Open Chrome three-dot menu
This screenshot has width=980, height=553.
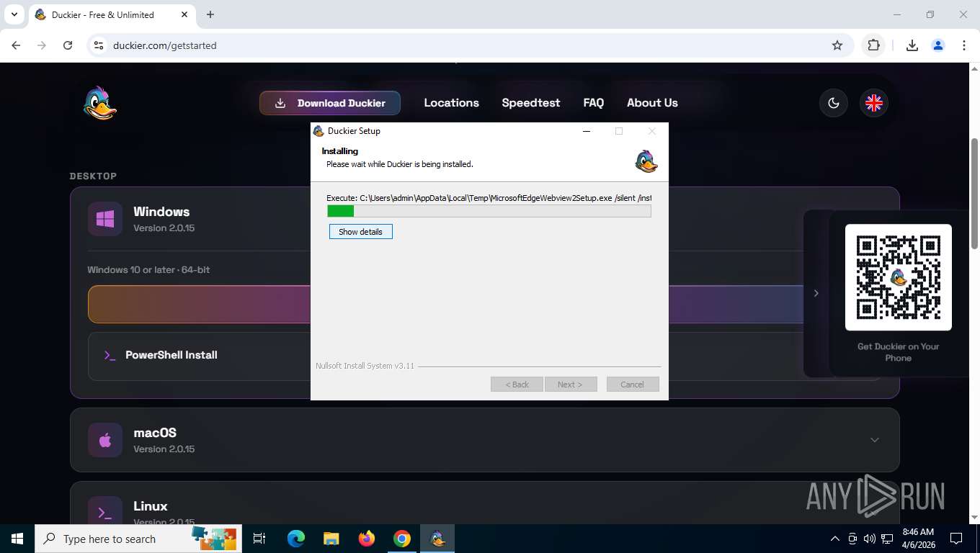point(964,45)
